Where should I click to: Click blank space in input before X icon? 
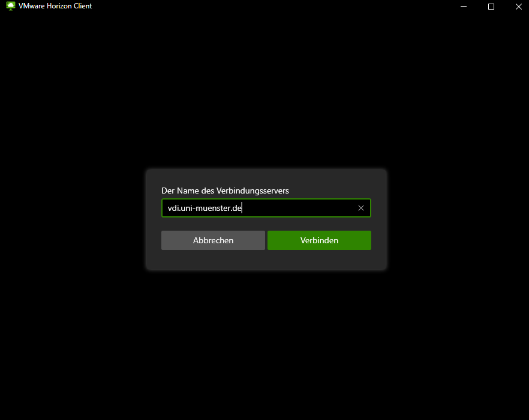click(300, 208)
